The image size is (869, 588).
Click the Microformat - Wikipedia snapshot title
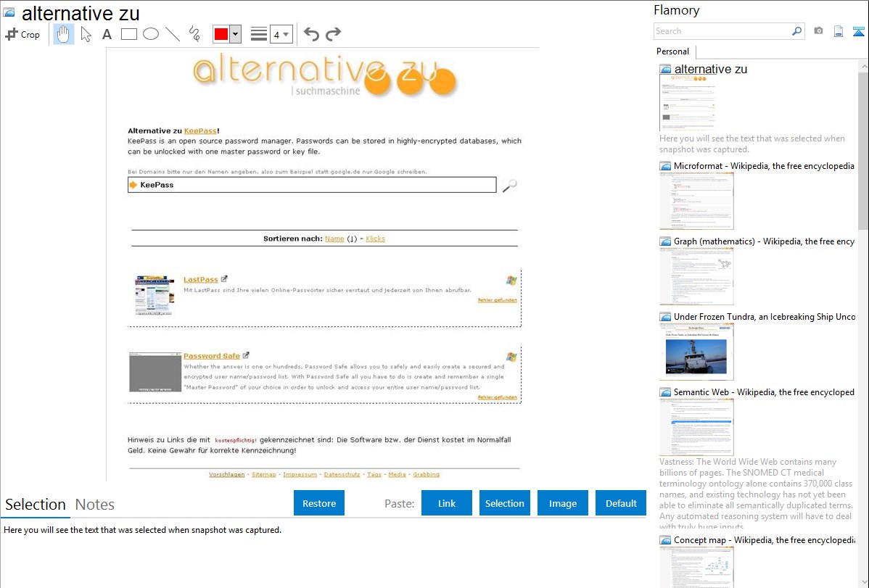[x=764, y=166]
